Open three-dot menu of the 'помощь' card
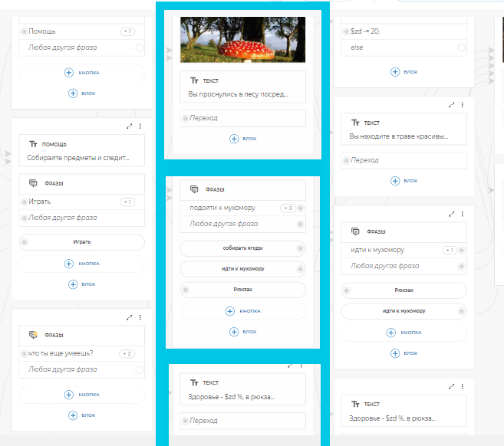This screenshot has height=446, width=504. (140, 126)
